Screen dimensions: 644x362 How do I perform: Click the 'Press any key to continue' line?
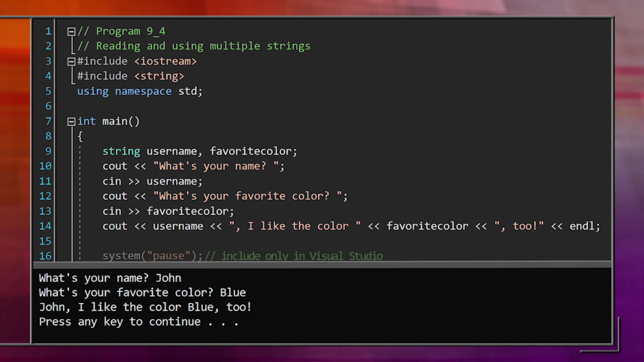pos(139,322)
